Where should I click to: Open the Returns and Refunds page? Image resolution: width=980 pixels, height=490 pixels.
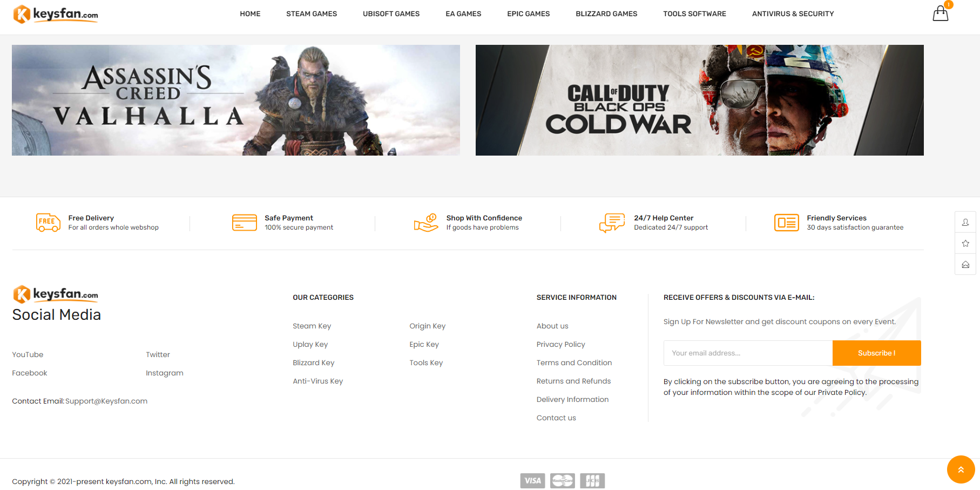(x=574, y=381)
